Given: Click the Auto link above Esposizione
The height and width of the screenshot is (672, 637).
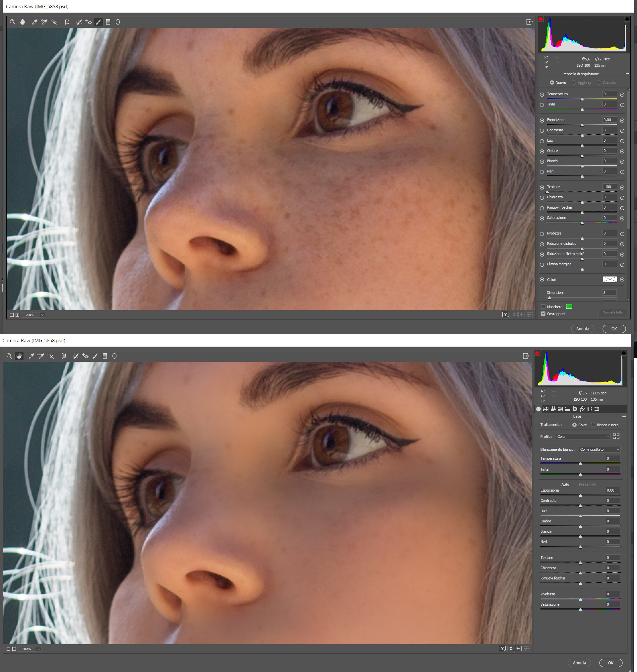Looking at the screenshot, I should point(565,484).
